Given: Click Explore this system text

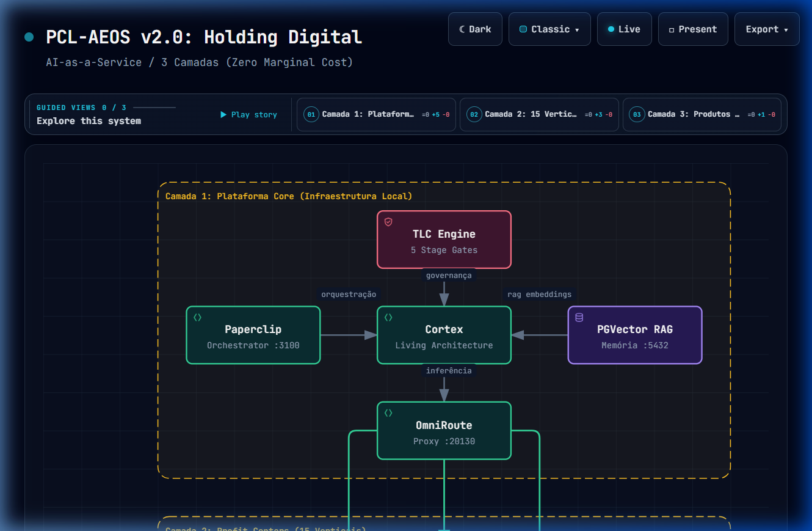Looking at the screenshot, I should point(89,121).
